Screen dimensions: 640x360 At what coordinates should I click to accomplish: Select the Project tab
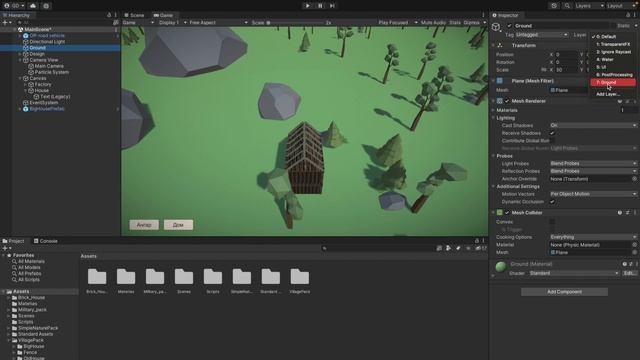tap(14, 241)
